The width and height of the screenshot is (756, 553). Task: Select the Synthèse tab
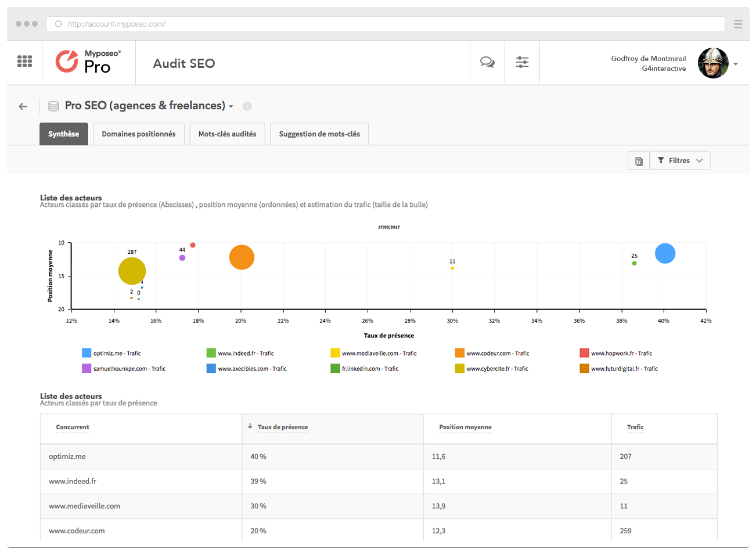64,134
